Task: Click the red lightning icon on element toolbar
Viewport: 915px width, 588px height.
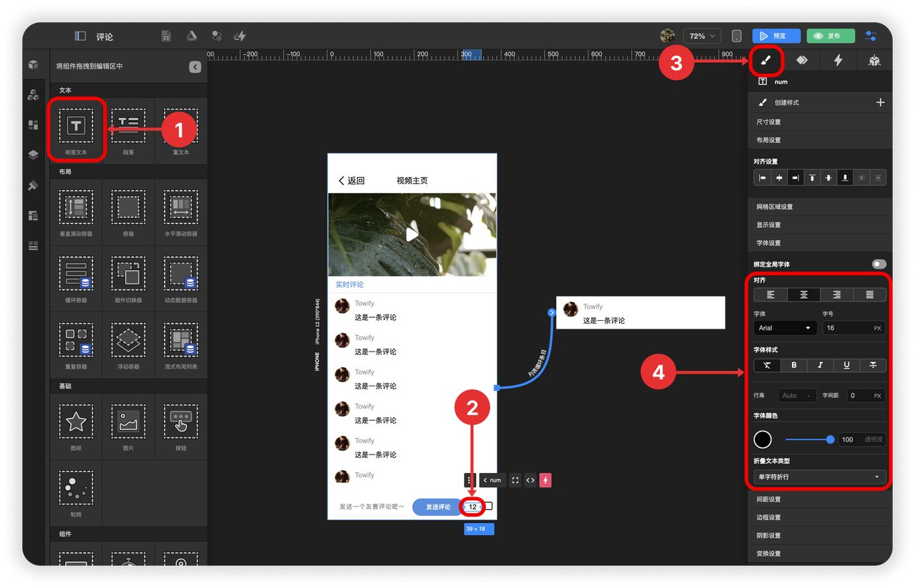Action: click(546, 480)
